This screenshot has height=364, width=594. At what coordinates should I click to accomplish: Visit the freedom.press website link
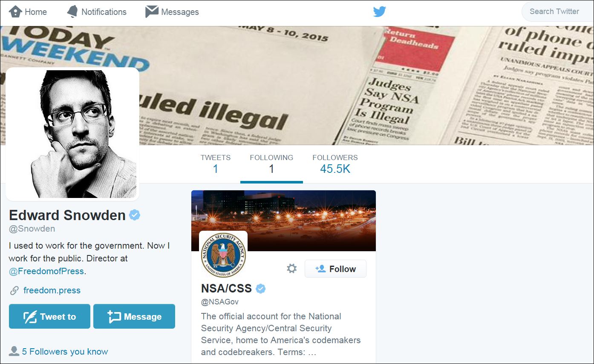tap(52, 290)
